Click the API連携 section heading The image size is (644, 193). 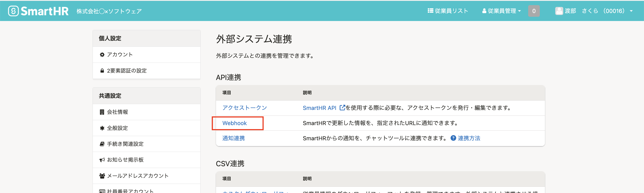tap(228, 77)
